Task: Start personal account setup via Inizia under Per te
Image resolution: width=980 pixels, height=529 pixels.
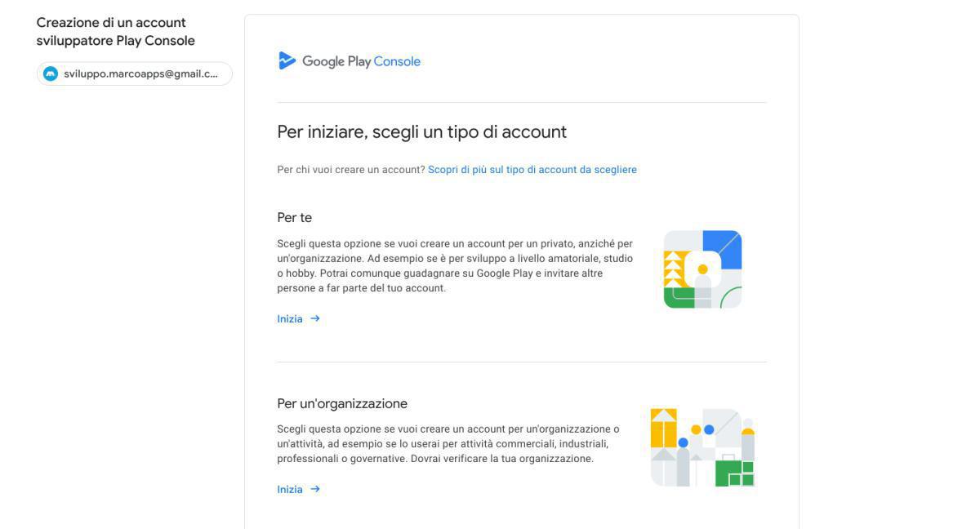Action: click(290, 319)
